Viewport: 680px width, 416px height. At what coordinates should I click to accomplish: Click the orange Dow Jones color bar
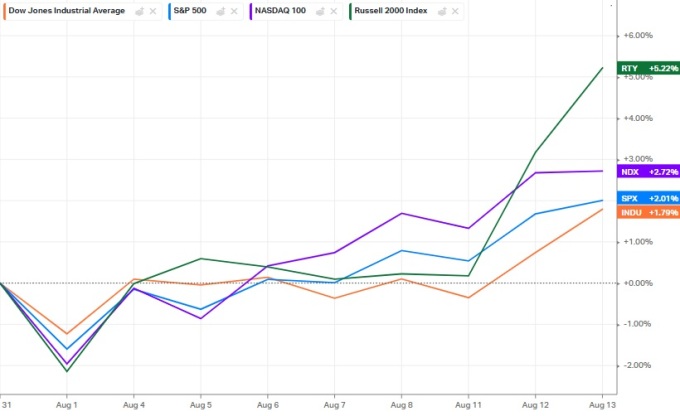[x=4, y=11]
